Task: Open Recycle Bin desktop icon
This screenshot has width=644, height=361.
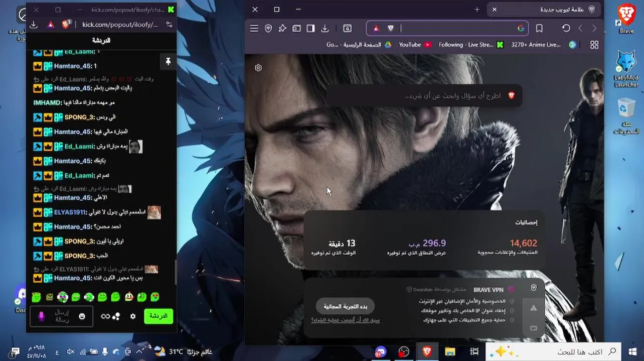Action: (626, 115)
